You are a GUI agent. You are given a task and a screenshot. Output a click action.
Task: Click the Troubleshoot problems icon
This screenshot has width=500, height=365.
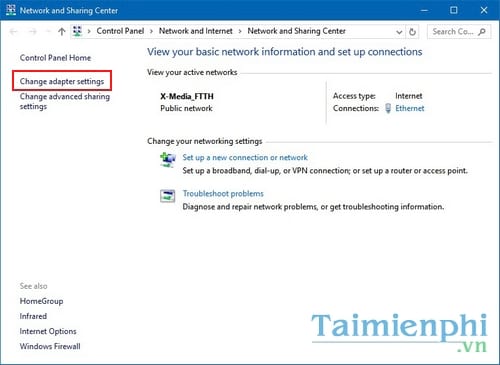click(167, 196)
